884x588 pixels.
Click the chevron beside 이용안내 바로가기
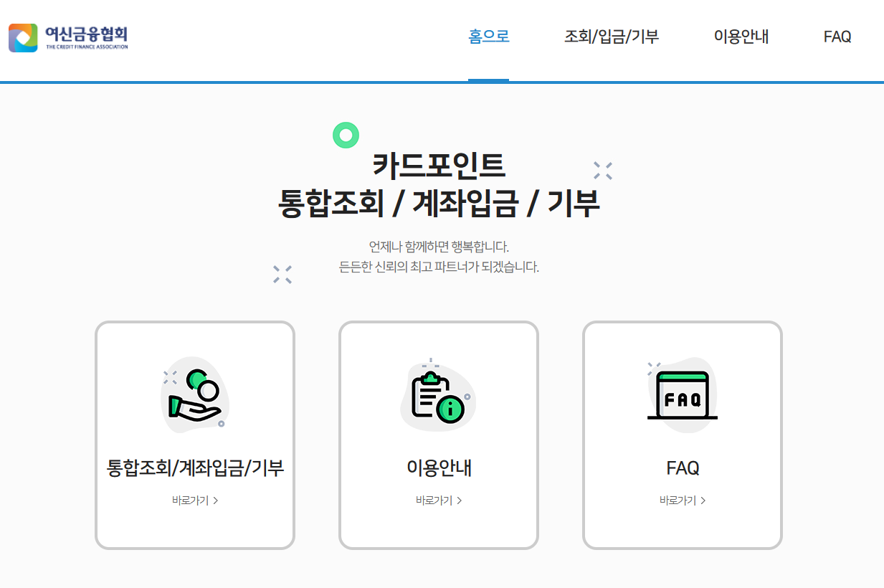tap(460, 500)
